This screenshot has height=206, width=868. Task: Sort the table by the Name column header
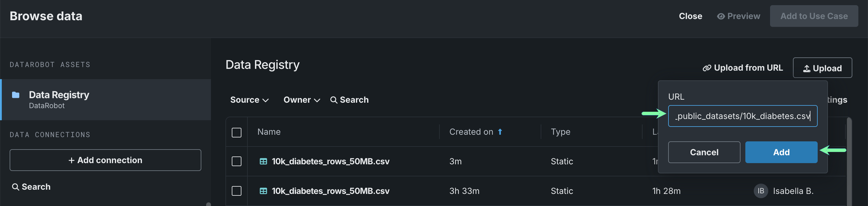(269, 132)
